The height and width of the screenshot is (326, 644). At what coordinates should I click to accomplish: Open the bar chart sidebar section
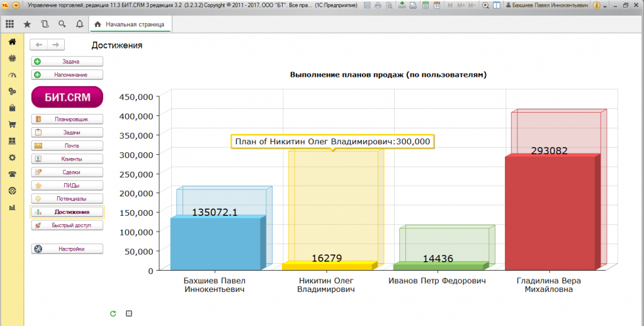point(13,207)
